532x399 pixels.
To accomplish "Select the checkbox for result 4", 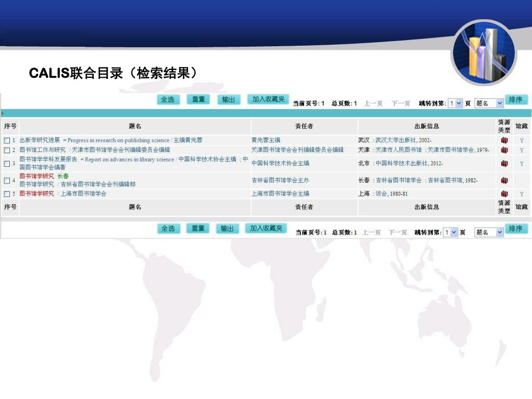I will pyautogui.click(x=7, y=181).
